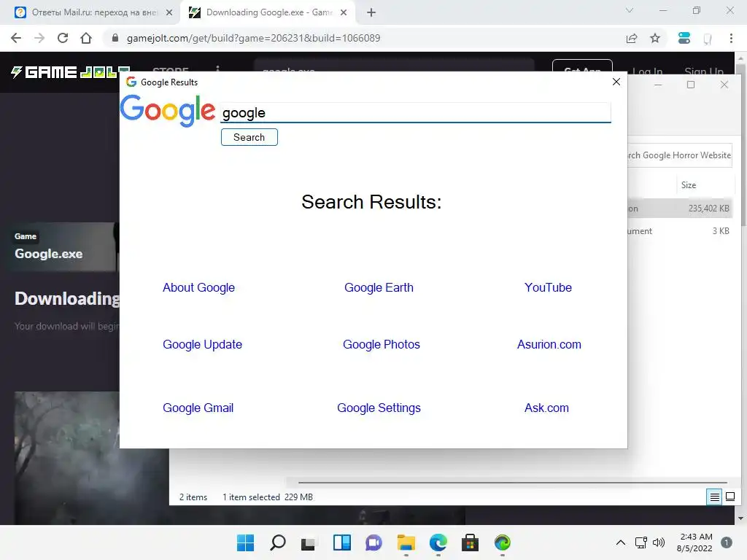Close the Downloading Google.exe tab
Image resolution: width=747 pixels, height=560 pixels.
tap(344, 12)
